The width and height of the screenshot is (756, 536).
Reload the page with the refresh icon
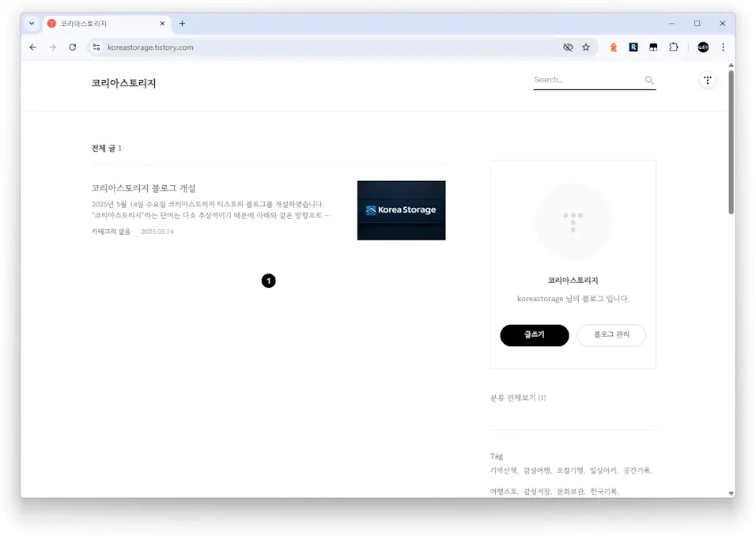pos(73,47)
